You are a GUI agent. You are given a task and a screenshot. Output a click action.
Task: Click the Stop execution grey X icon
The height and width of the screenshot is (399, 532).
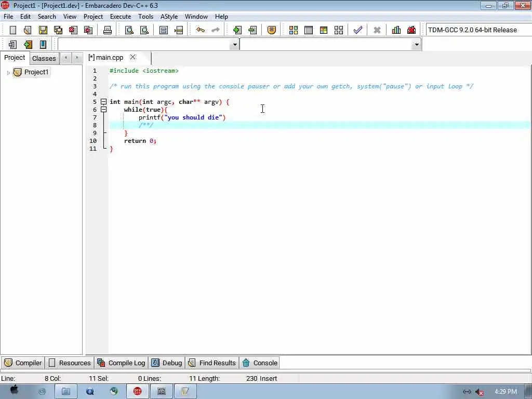[377, 30]
